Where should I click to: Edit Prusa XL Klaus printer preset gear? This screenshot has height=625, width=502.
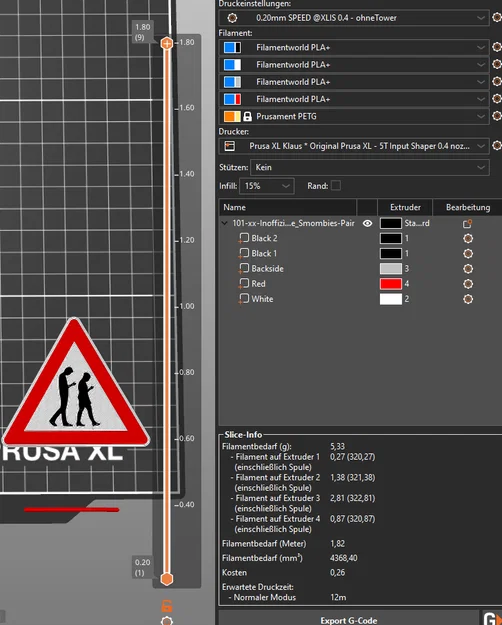point(496,145)
